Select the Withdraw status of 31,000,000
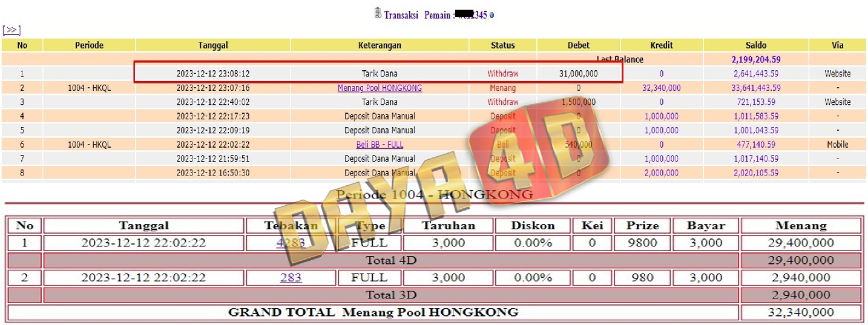This screenshot has height=325, width=868. tap(503, 74)
